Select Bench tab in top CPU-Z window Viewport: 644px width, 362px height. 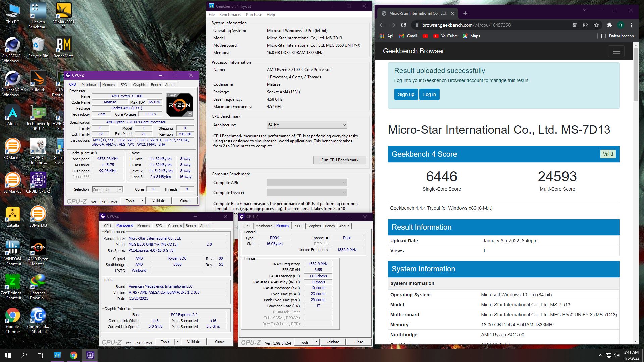click(x=156, y=85)
